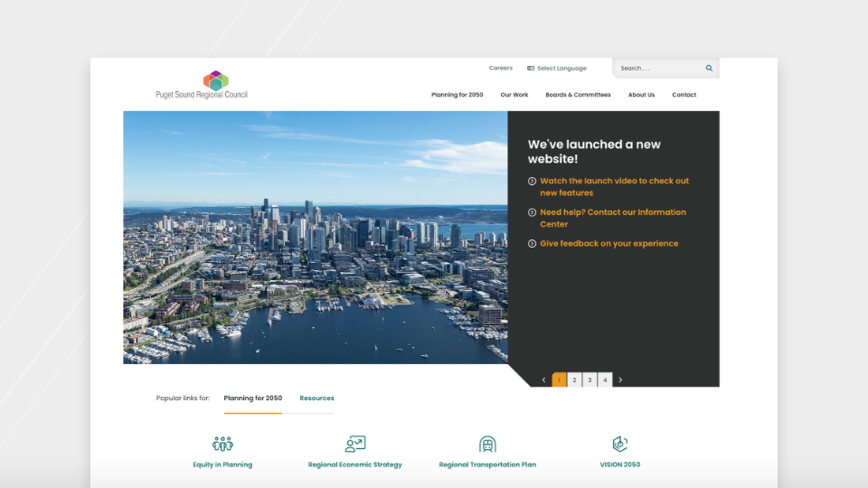The image size is (868, 488).
Task: Click the Puget Sound Regional Council logo
Action: [x=202, y=85]
